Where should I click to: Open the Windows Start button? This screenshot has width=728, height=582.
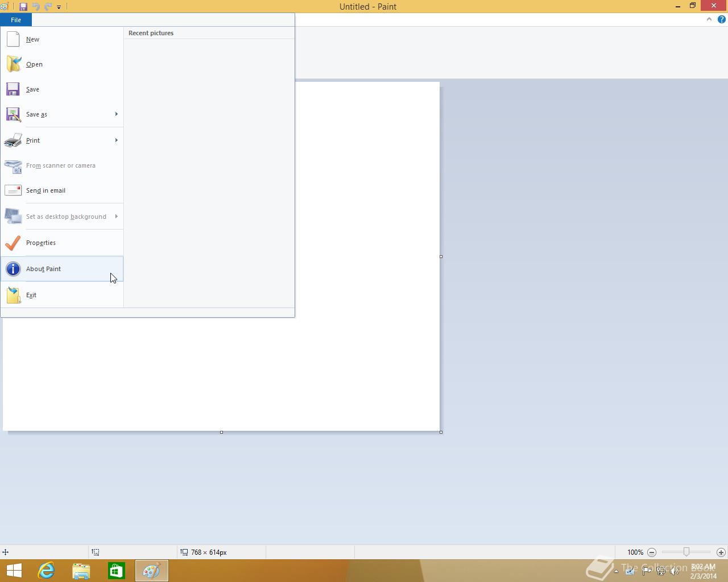[x=14, y=571]
